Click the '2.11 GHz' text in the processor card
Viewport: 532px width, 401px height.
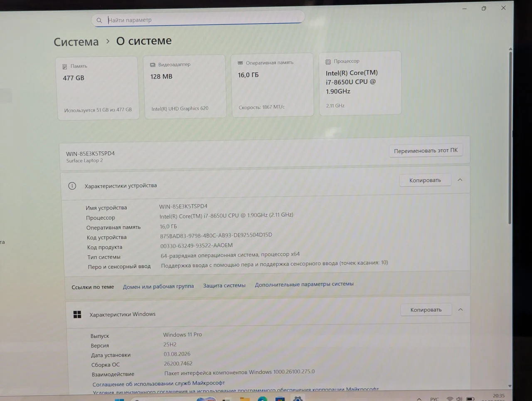click(335, 106)
